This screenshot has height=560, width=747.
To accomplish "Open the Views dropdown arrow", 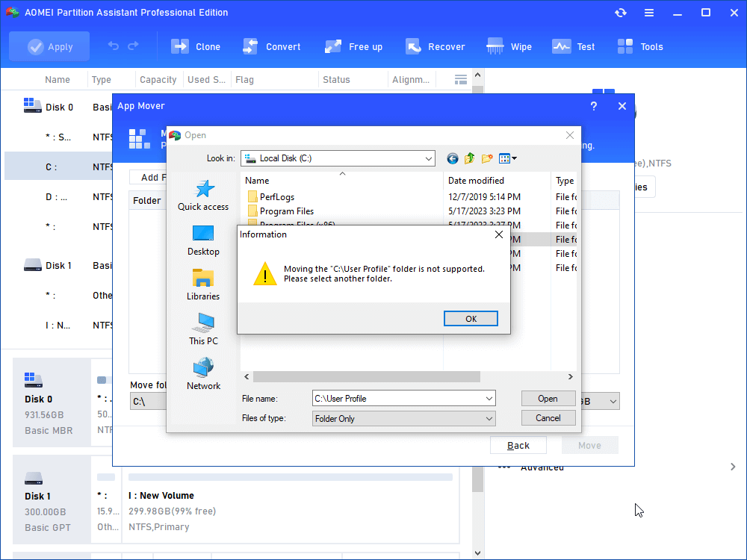I will (x=514, y=158).
